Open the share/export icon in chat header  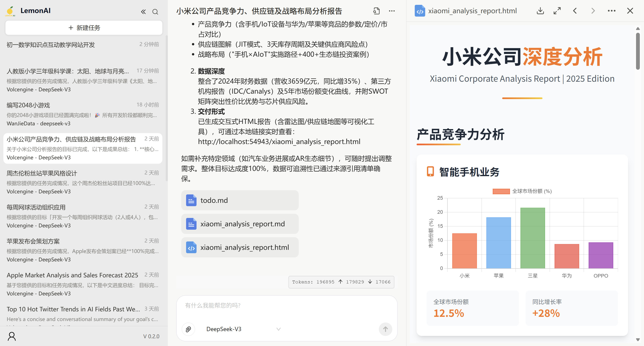tap(377, 11)
